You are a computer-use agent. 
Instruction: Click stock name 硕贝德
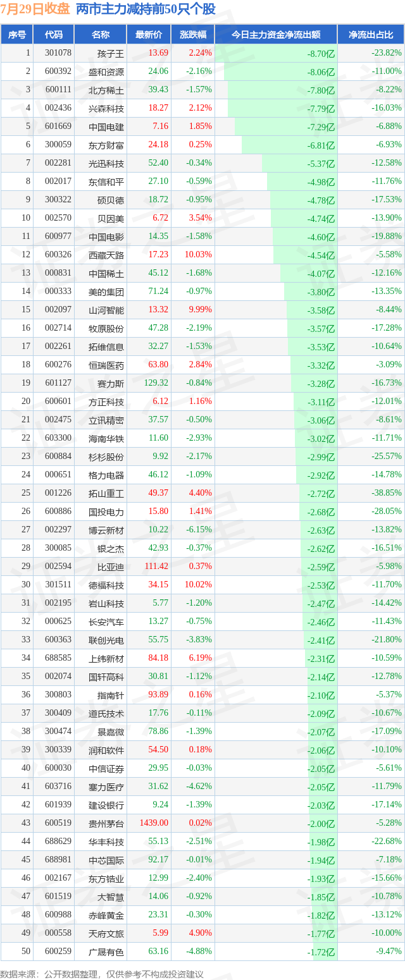(x=111, y=200)
